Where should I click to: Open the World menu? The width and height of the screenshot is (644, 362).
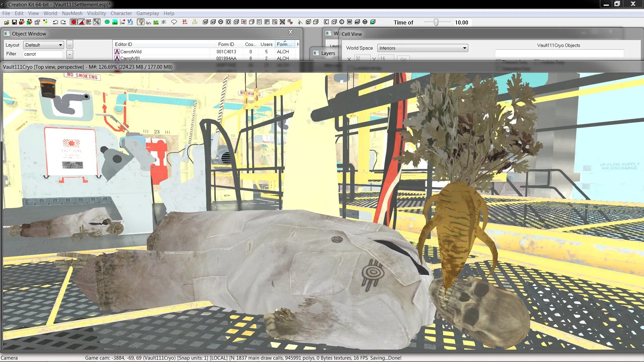[x=50, y=13]
